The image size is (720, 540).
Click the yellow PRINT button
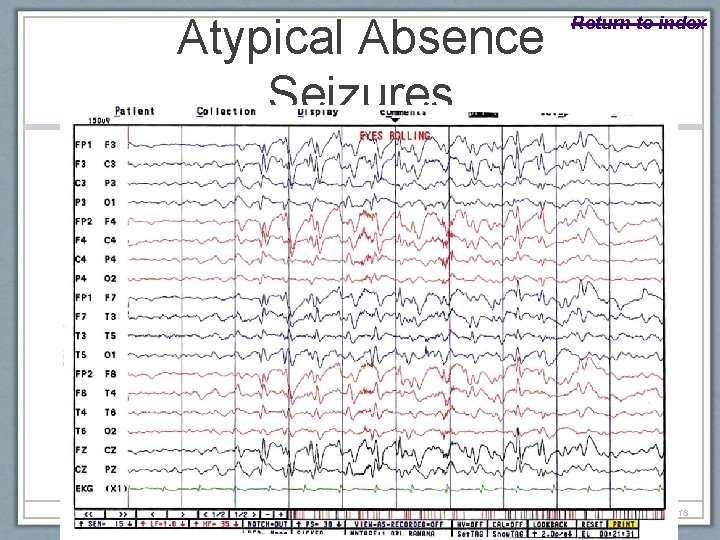pyautogui.click(x=623, y=524)
